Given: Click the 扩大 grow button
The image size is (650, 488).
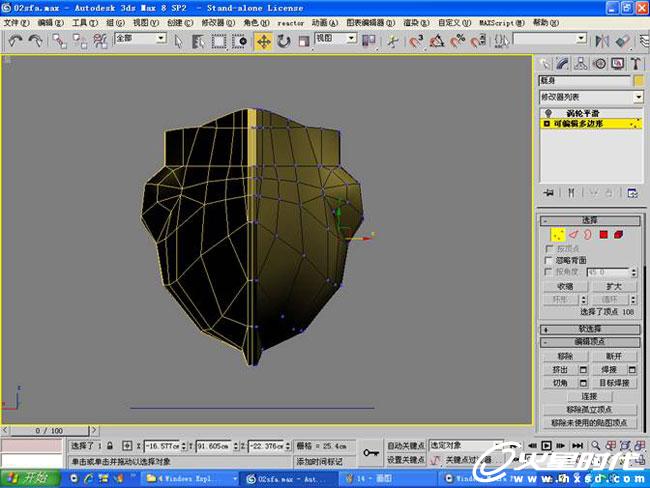Looking at the screenshot, I should click(614, 286).
